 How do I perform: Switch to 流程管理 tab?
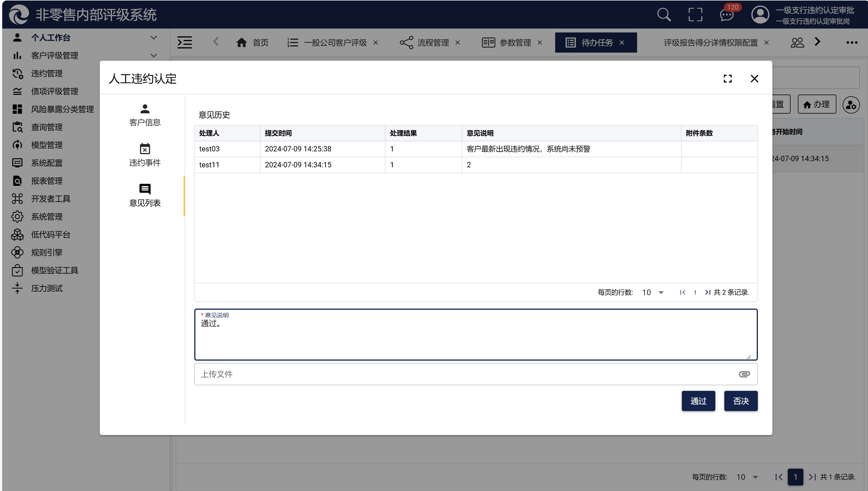(433, 43)
